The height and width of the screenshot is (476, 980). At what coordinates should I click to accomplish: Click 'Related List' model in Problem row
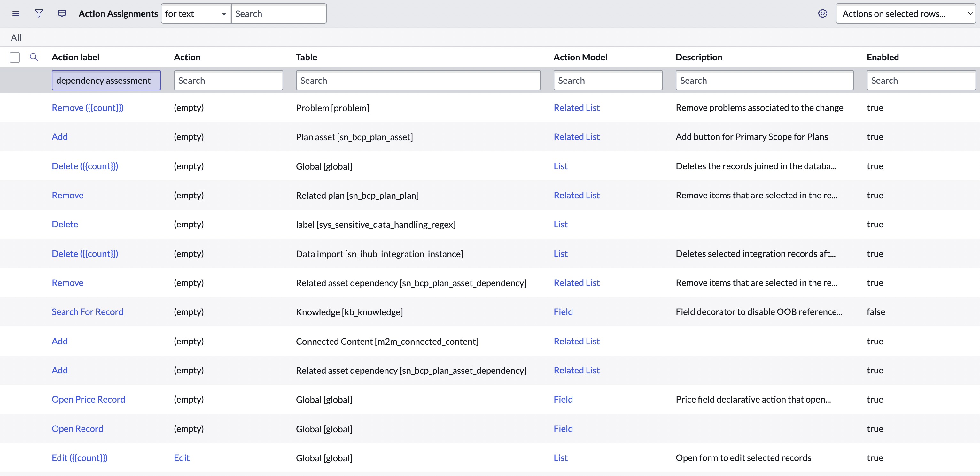pyautogui.click(x=576, y=108)
